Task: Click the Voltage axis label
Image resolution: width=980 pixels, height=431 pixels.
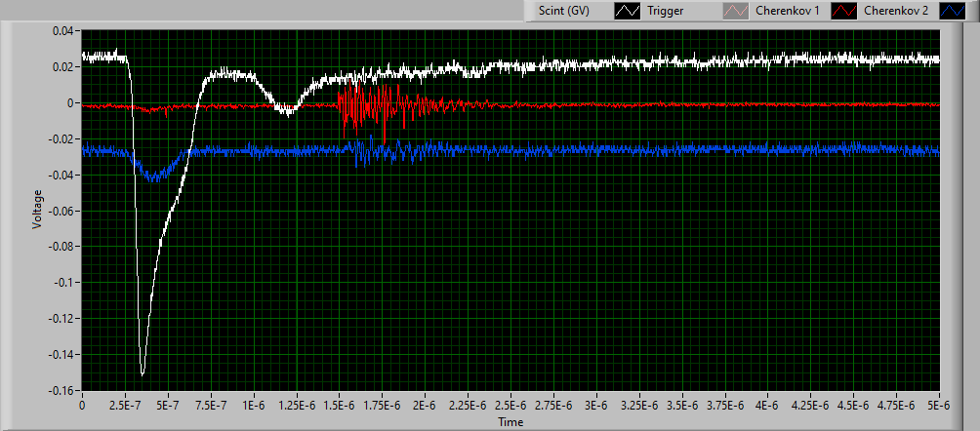Action: pos(37,209)
